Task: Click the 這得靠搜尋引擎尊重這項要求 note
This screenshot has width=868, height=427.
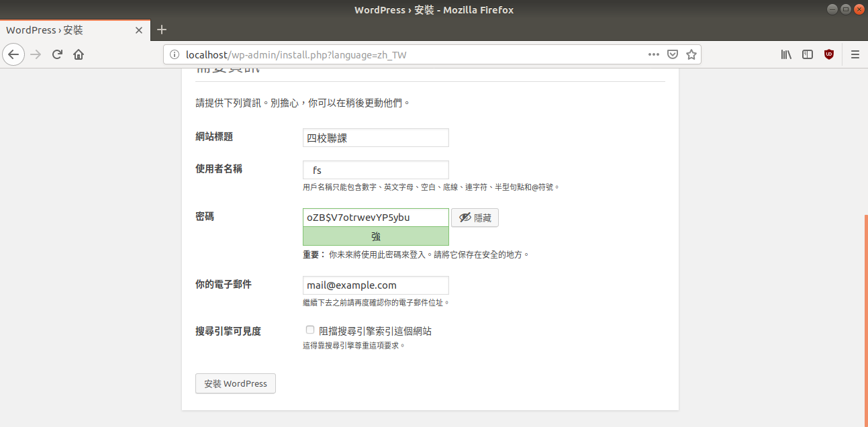Action: pos(354,346)
